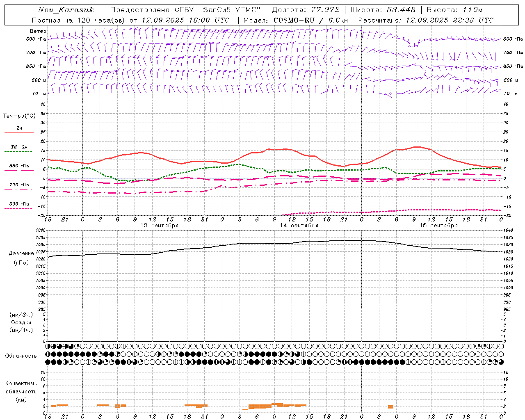Click right-side '850 гПа' wind level label
Viewport: 525px width, 420px height.
click(514, 66)
